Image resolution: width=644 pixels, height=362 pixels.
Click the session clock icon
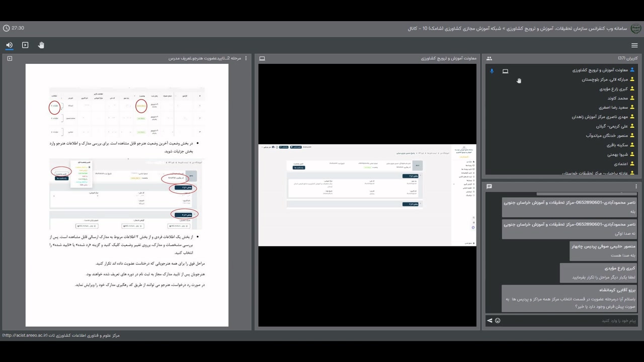[6, 28]
